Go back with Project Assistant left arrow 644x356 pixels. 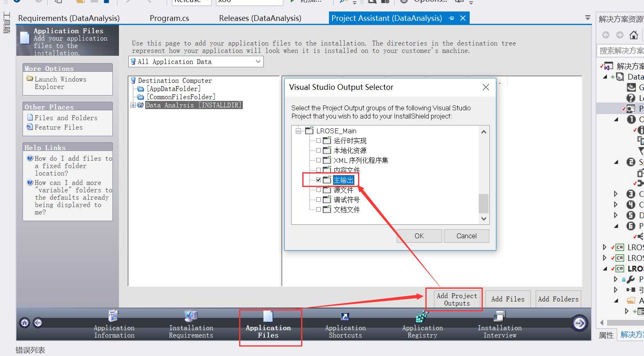pos(38,323)
